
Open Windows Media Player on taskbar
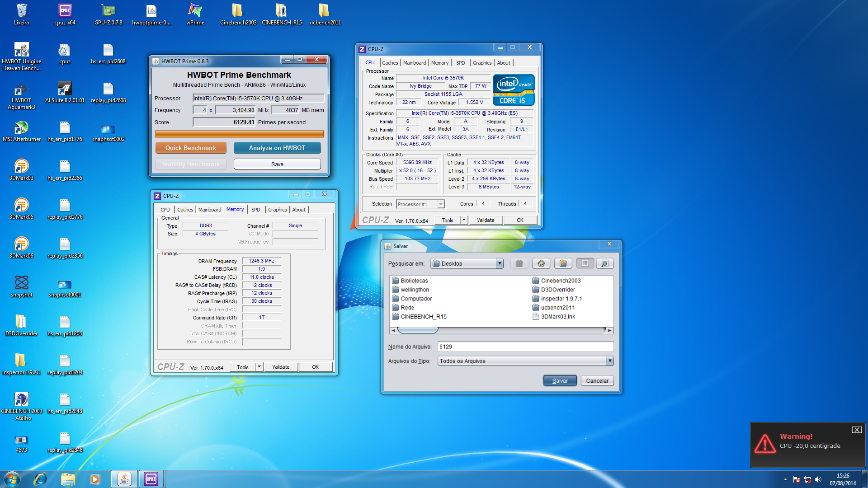point(95,479)
